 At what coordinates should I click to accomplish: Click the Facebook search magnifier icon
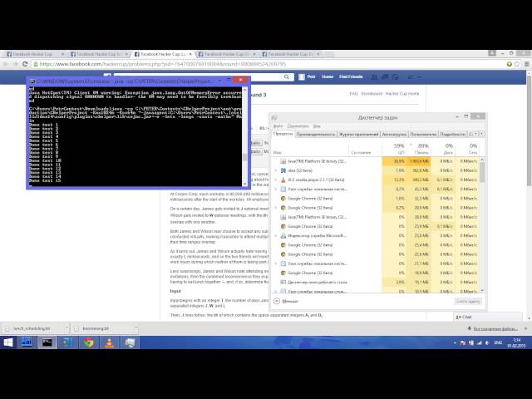click(x=286, y=77)
